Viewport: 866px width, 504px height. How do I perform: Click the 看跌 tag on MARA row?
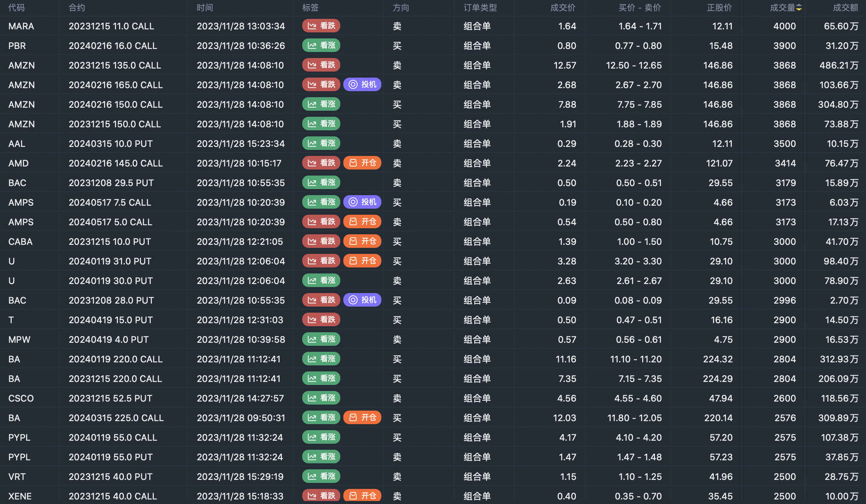pos(321,26)
